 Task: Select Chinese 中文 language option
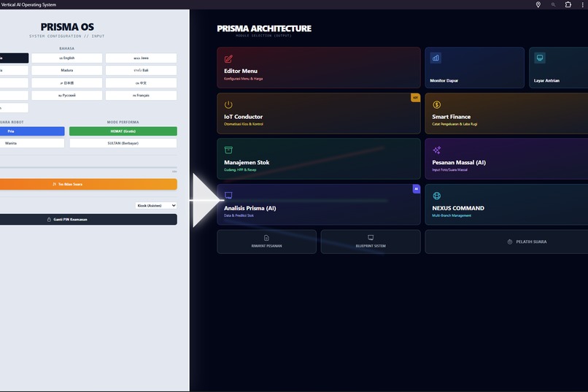141,83
